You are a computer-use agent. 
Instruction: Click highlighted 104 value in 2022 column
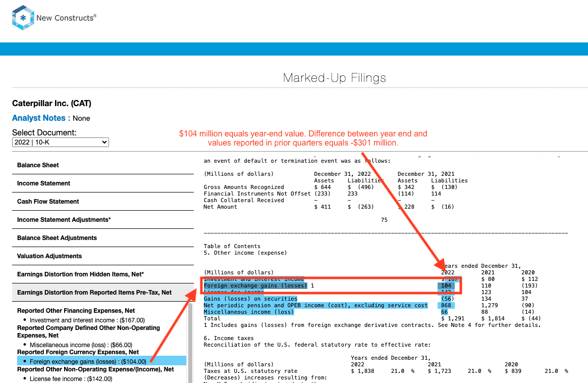coord(446,286)
